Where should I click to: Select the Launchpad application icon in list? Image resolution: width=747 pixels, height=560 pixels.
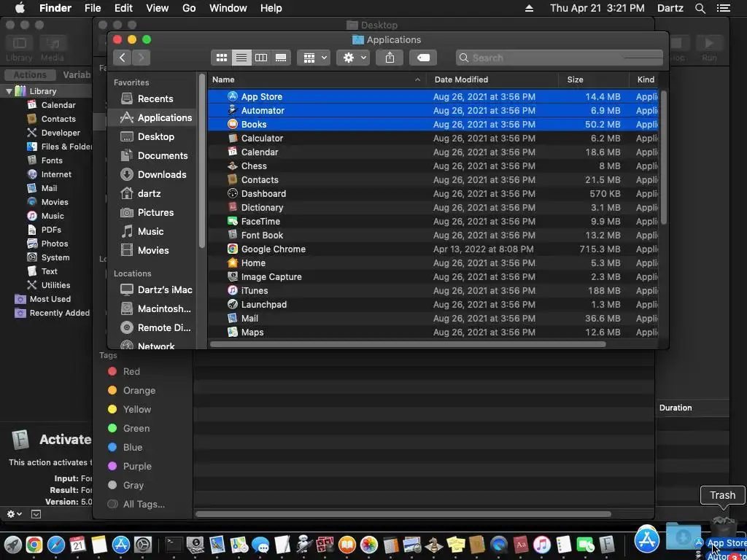point(233,304)
